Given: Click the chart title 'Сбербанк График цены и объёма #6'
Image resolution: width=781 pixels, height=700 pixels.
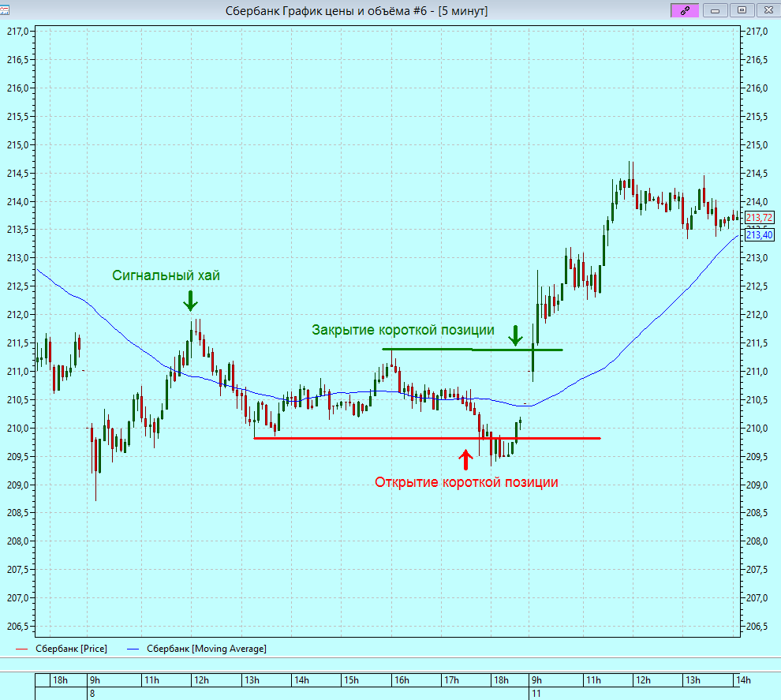Looking at the screenshot, I should tap(327, 11).
